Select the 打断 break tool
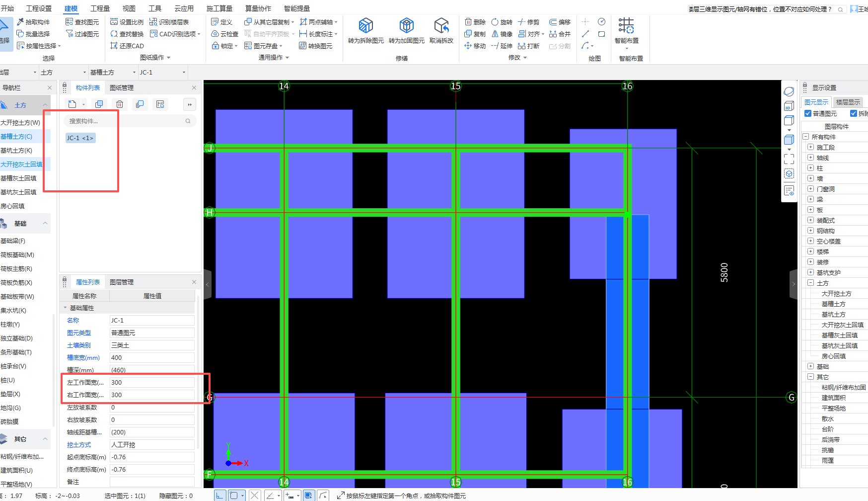This screenshot has width=868, height=501. pyautogui.click(x=528, y=46)
